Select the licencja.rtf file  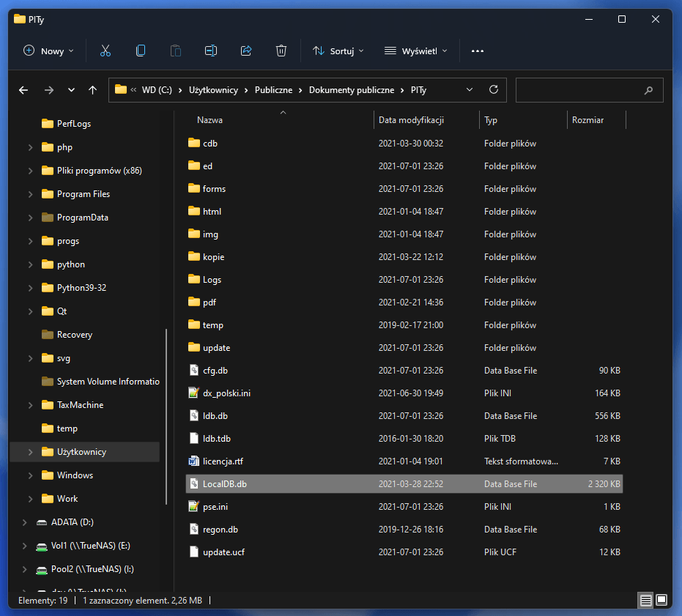pos(222,461)
